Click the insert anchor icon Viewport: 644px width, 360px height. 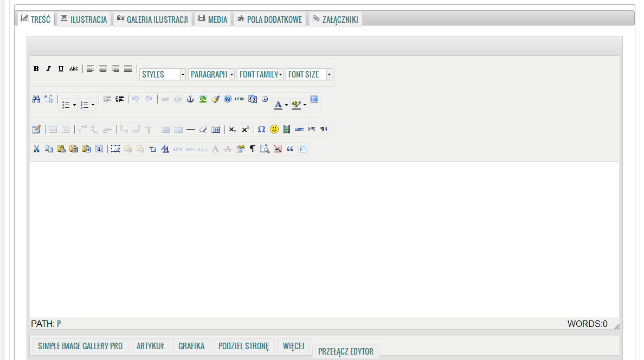190,99
